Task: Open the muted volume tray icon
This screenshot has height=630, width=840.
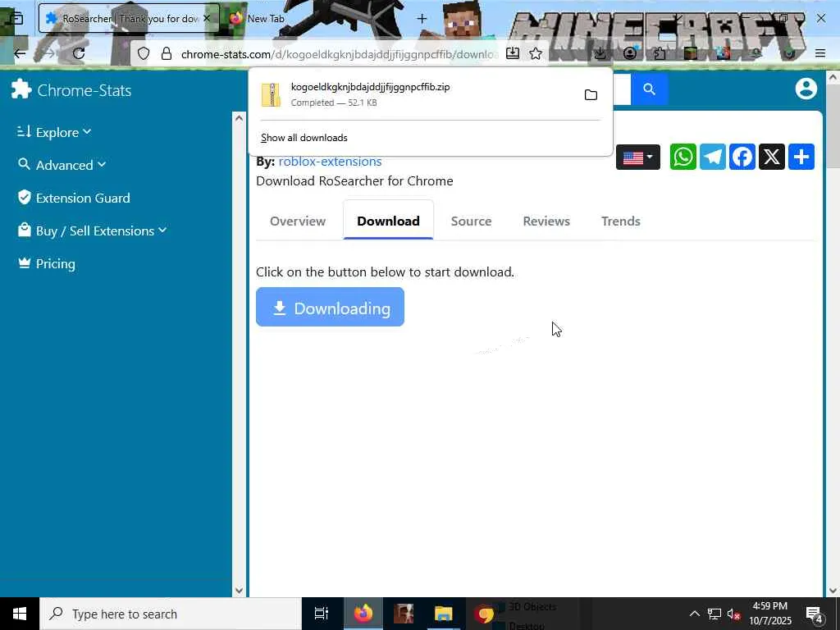Action: pos(733,614)
